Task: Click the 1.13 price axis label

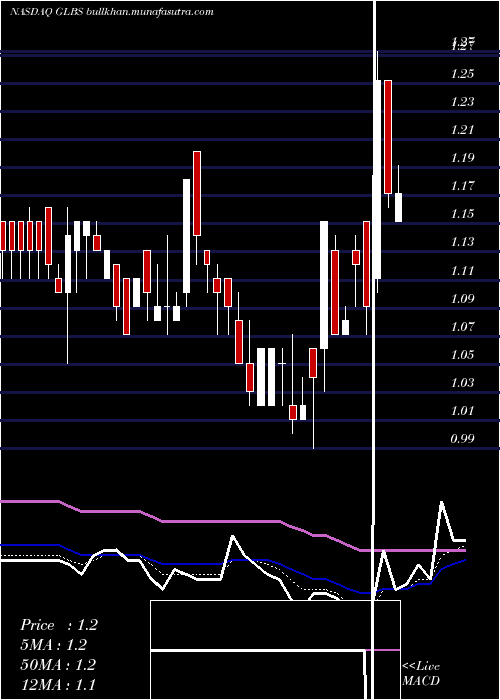Action: (x=462, y=242)
